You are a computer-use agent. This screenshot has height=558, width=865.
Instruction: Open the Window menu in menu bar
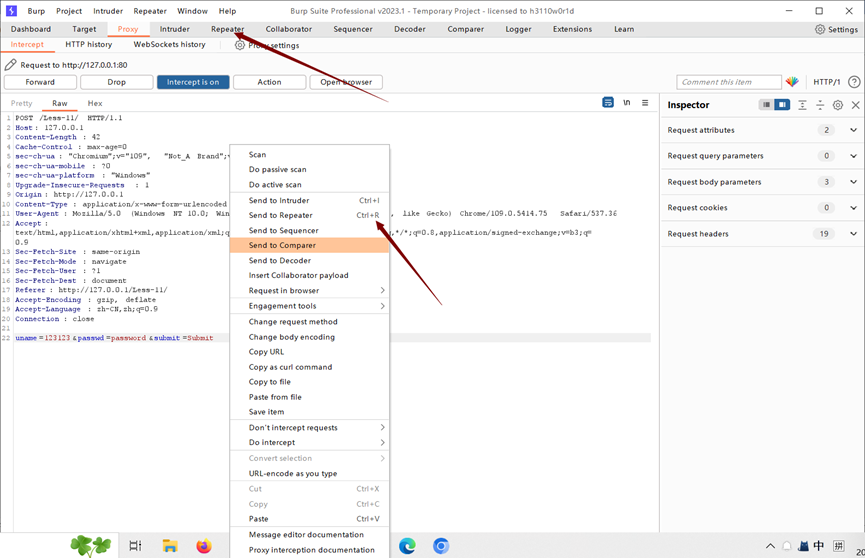click(192, 11)
